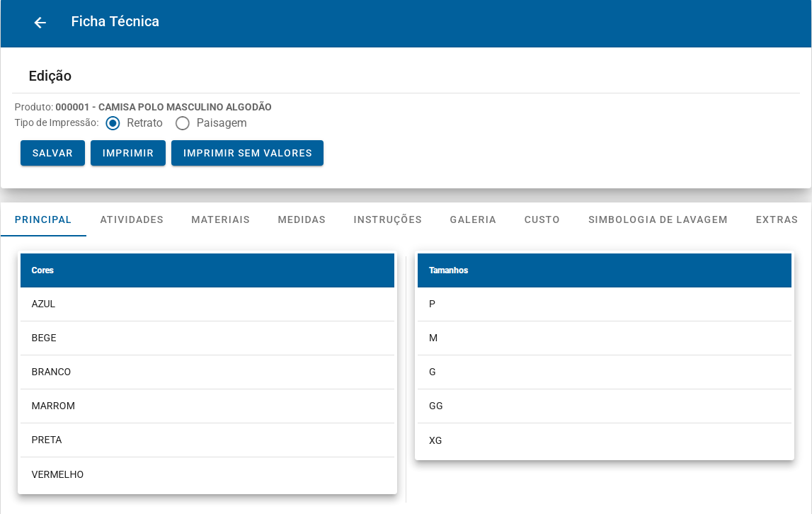Switch to the INSTRUÇÕES tab
Viewport: 812px width, 514px height.
pos(387,219)
